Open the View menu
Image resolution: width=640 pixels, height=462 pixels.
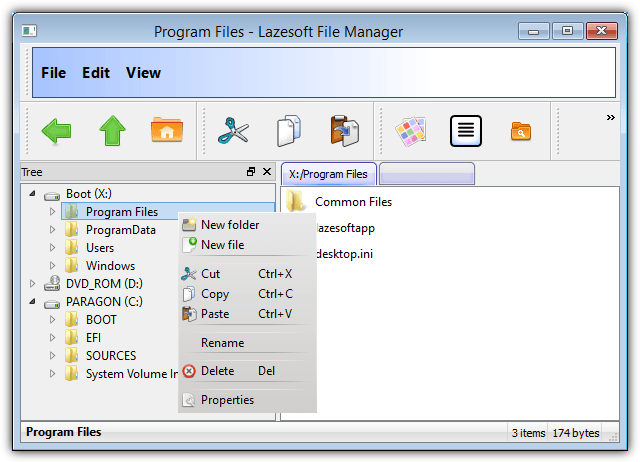(143, 73)
